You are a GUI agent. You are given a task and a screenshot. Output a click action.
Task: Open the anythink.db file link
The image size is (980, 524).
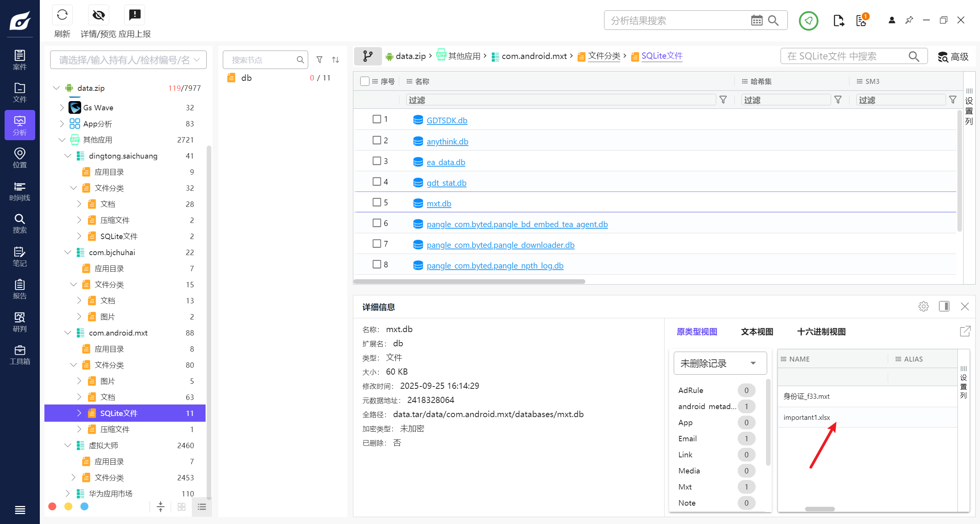(x=447, y=141)
